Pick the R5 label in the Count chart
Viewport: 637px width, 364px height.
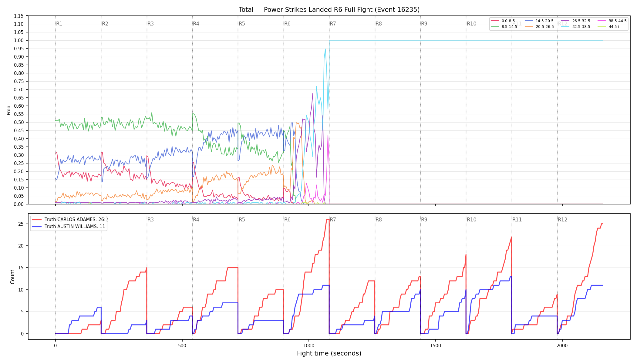242,220
